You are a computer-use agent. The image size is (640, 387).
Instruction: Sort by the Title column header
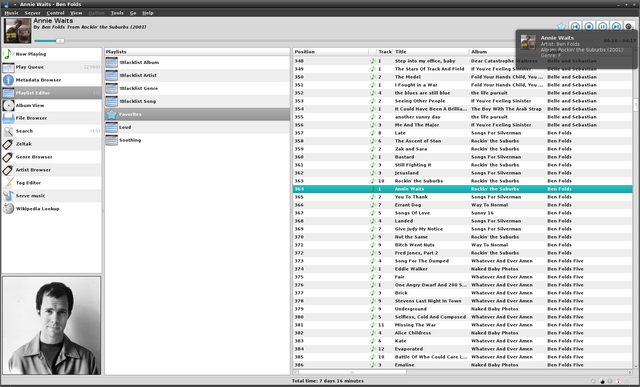point(431,52)
